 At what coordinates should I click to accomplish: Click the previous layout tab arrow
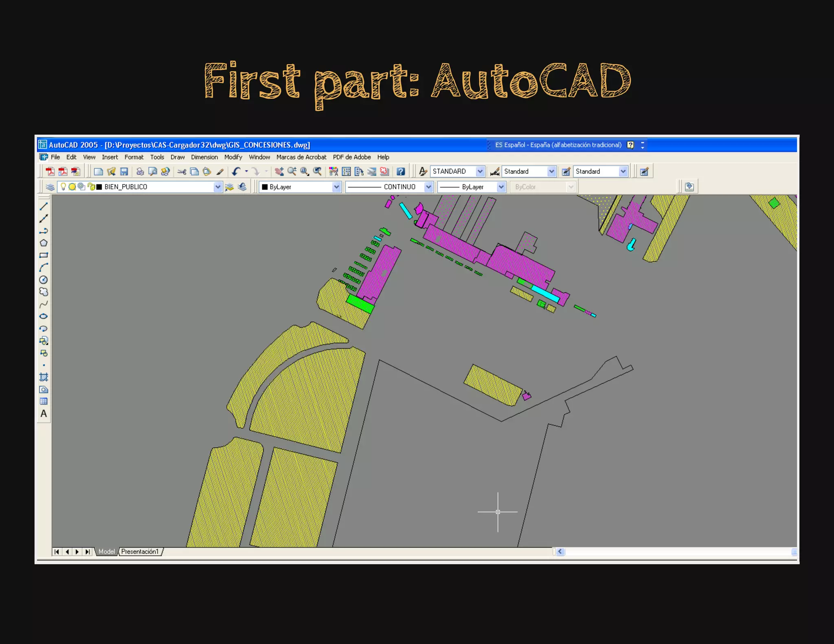coord(67,552)
